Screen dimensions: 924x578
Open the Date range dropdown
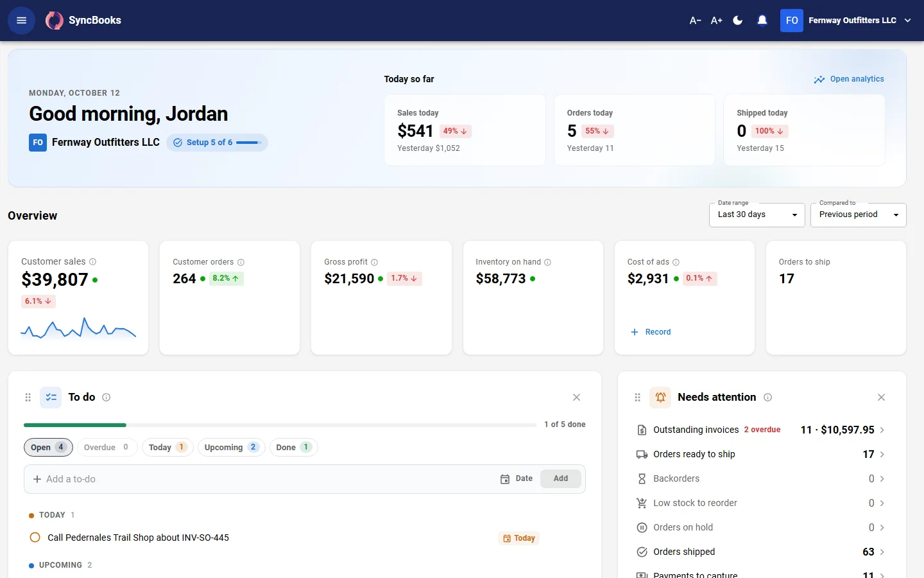[x=757, y=215]
